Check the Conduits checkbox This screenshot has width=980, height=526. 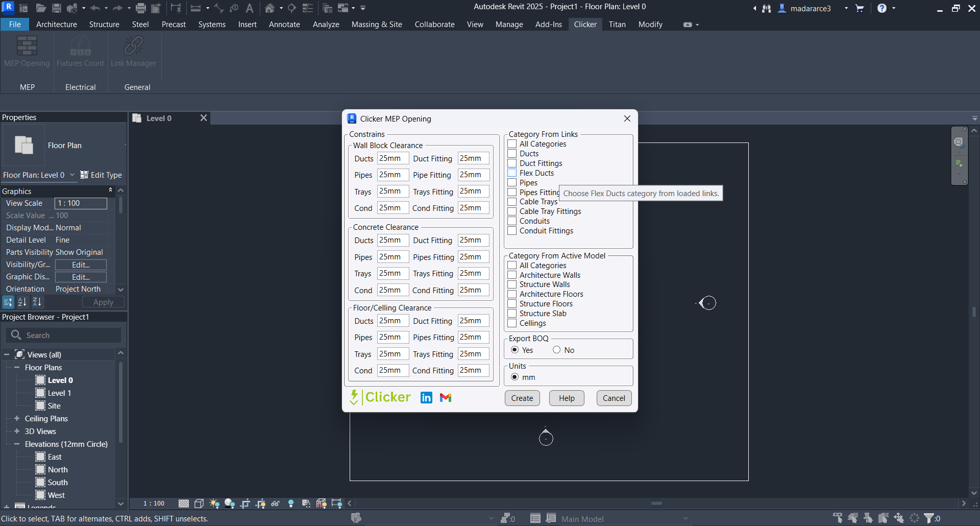point(512,221)
